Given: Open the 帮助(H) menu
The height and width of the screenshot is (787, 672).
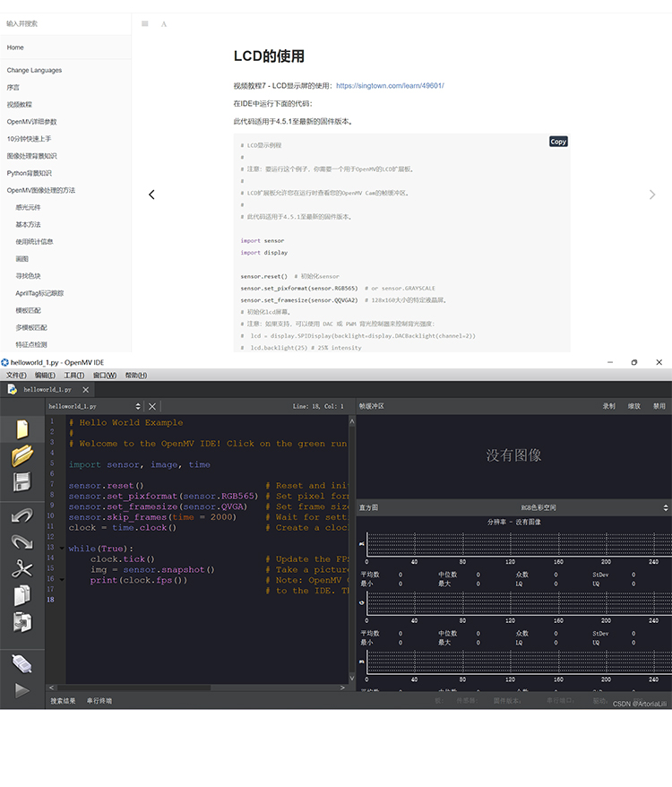Looking at the screenshot, I should pyautogui.click(x=136, y=375).
